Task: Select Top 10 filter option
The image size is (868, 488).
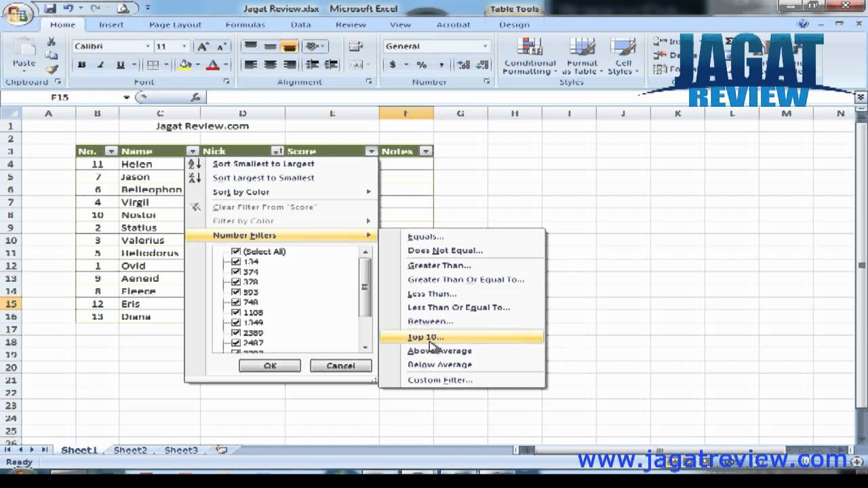Action: [x=461, y=337]
